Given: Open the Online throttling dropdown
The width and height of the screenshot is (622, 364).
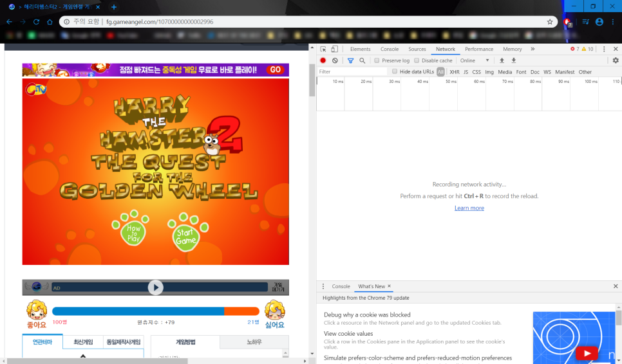Looking at the screenshot, I should pyautogui.click(x=475, y=60).
